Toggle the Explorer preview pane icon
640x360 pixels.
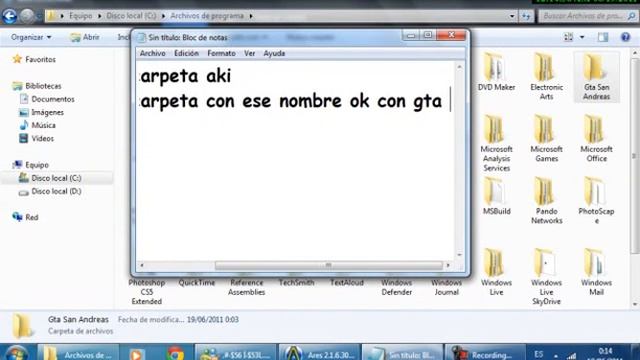tap(603, 37)
